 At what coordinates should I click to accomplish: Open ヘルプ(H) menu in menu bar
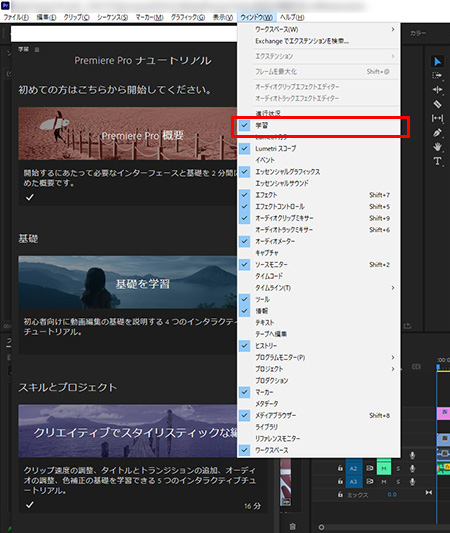pyautogui.click(x=292, y=17)
